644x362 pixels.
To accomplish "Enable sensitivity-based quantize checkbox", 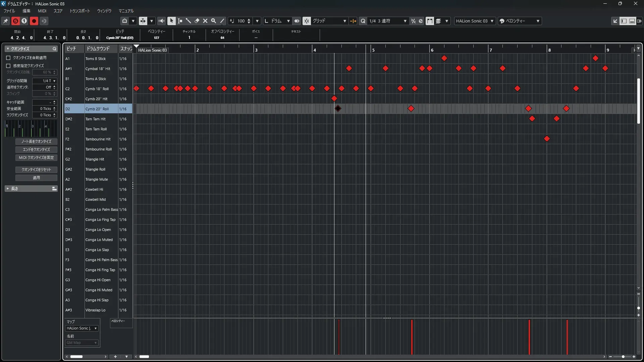I will click(8, 66).
